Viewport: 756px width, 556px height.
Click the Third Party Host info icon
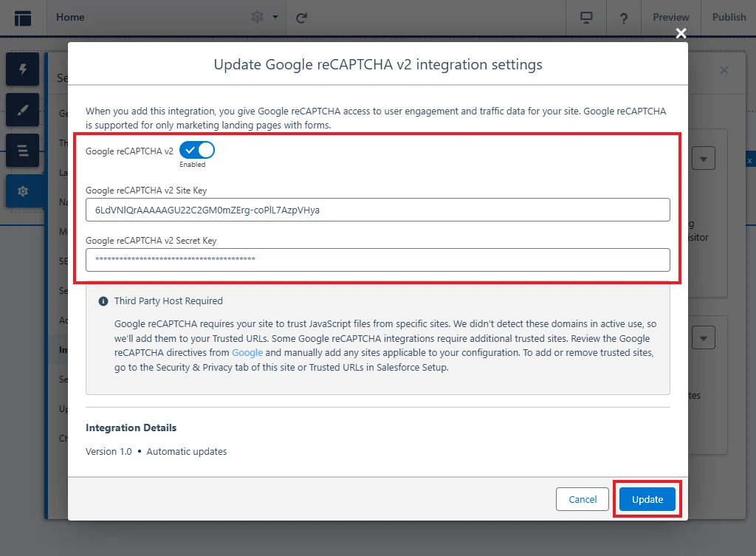click(103, 301)
